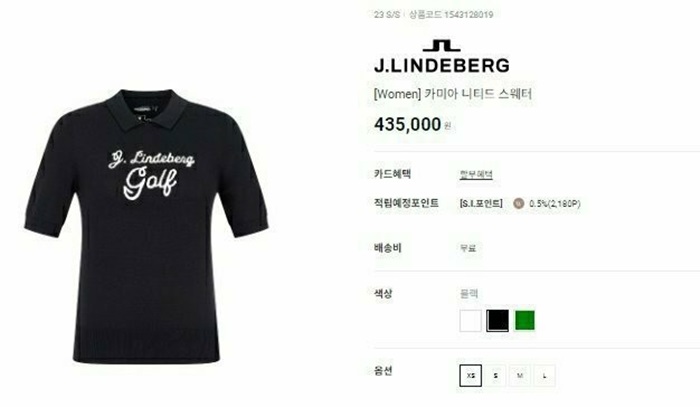Image resolution: width=700 pixels, height=407 pixels.
Task: Click the product code 1543128019
Action: (x=468, y=15)
